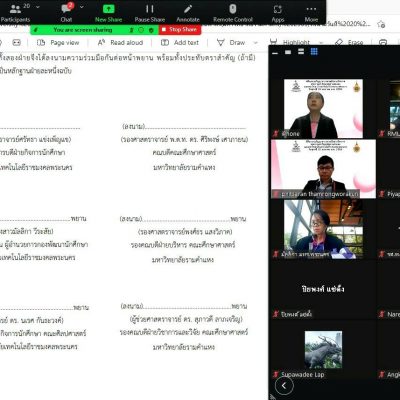
Task: Click the red Stop Share button
Action: (x=180, y=30)
